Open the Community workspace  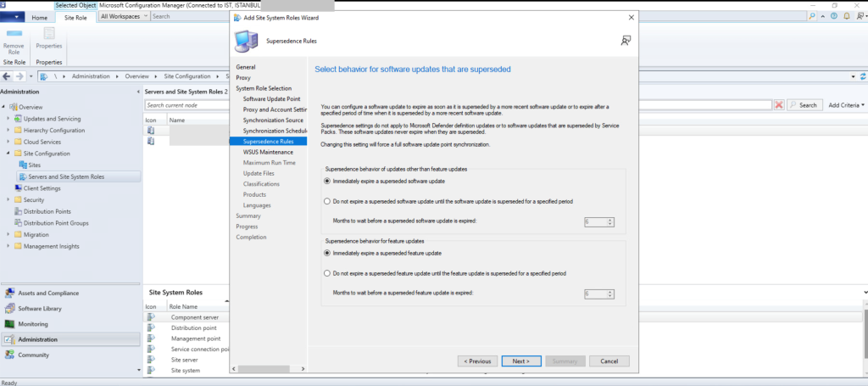click(x=33, y=355)
